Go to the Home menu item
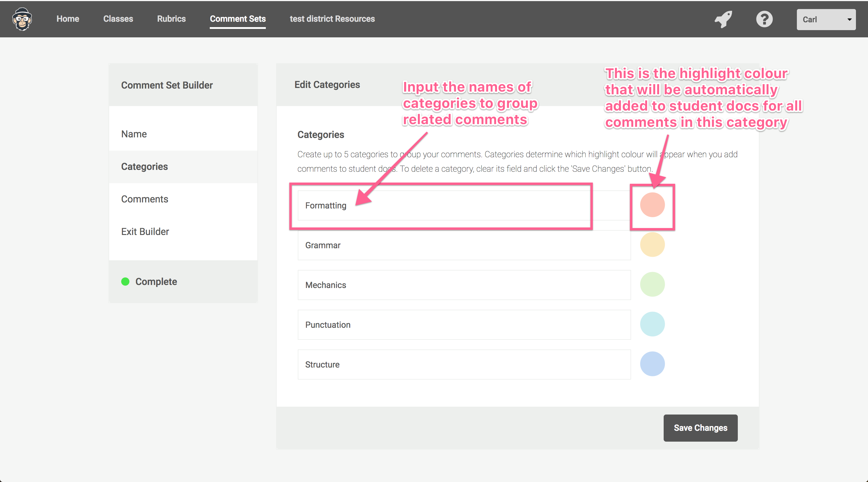 point(68,19)
